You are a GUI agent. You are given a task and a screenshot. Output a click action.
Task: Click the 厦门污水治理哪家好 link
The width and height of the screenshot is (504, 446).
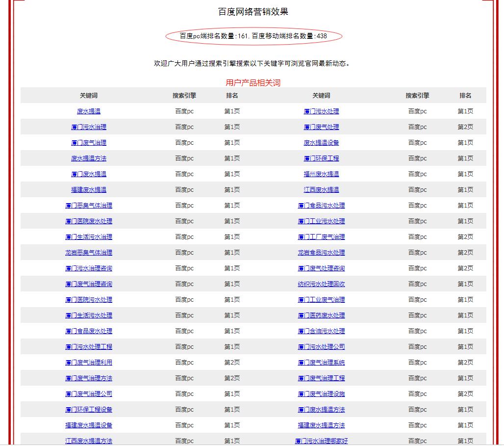321,441
